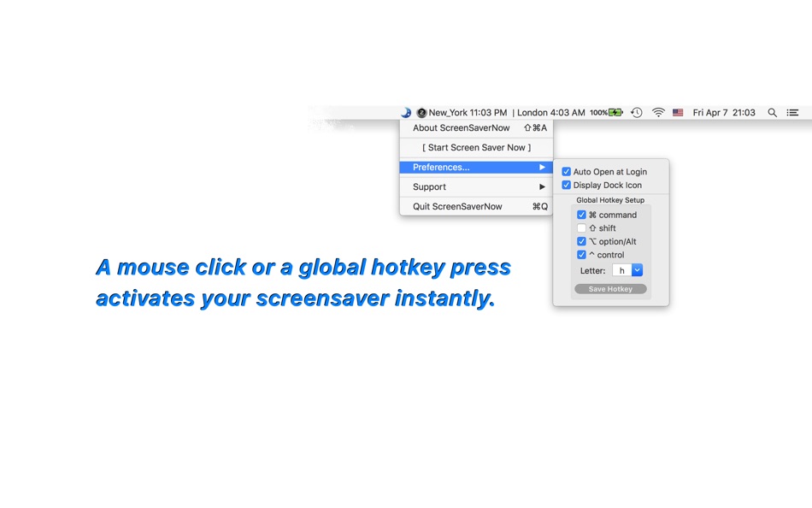
Task: Open the Support submenu
Action: click(x=476, y=187)
